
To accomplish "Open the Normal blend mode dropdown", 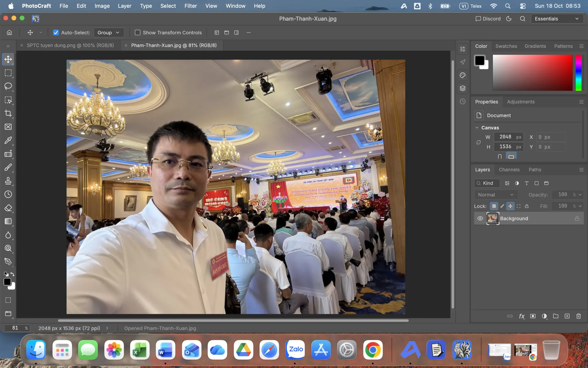I will [496, 195].
